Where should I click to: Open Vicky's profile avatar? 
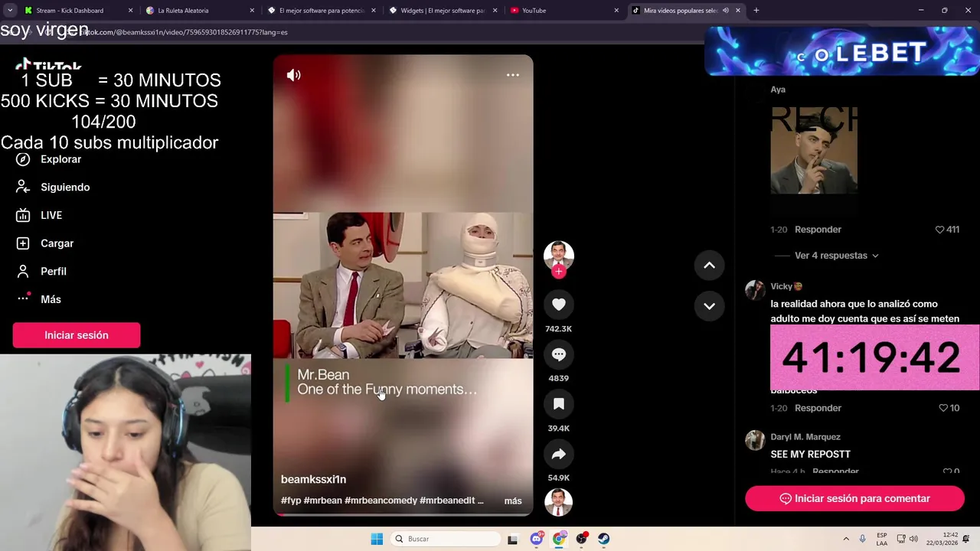point(755,290)
